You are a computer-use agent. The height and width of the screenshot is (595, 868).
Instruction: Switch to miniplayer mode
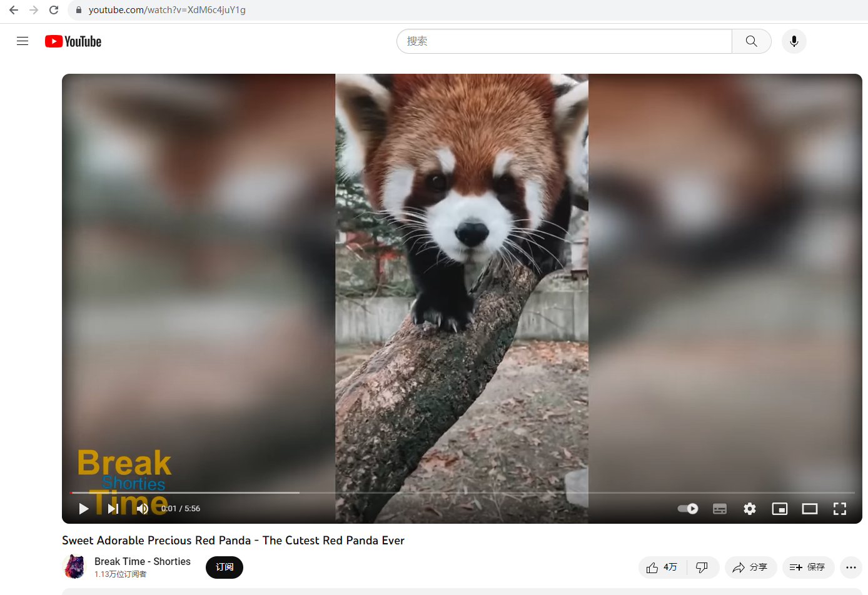click(x=780, y=509)
